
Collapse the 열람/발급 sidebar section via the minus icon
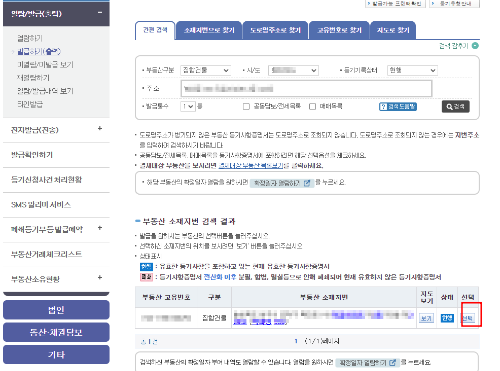(x=100, y=13)
